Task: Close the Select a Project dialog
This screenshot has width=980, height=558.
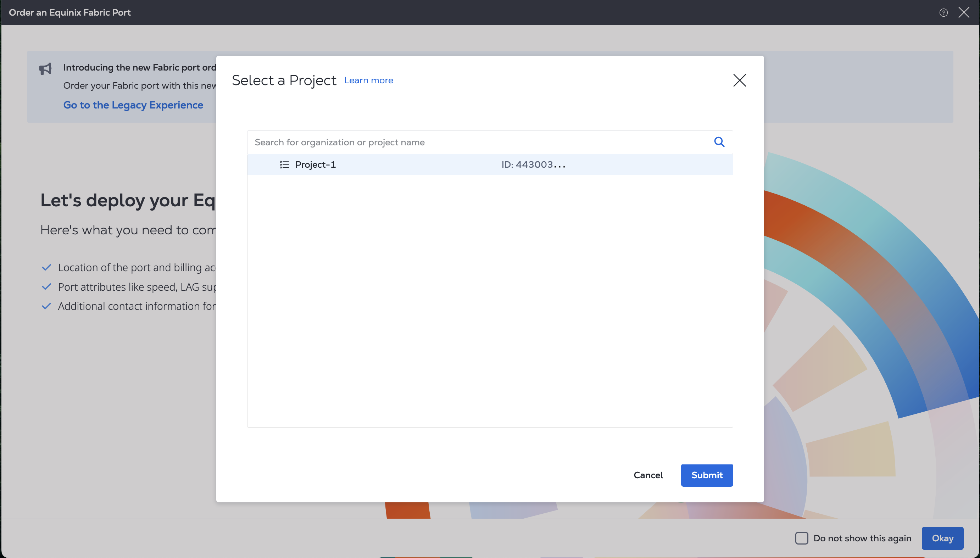Action: click(739, 80)
